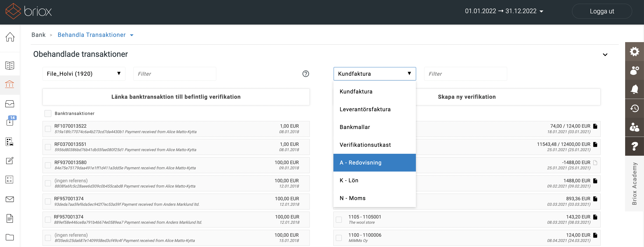
Task: Open the File_Holvi (1920) dropdown
Action: (84, 74)
